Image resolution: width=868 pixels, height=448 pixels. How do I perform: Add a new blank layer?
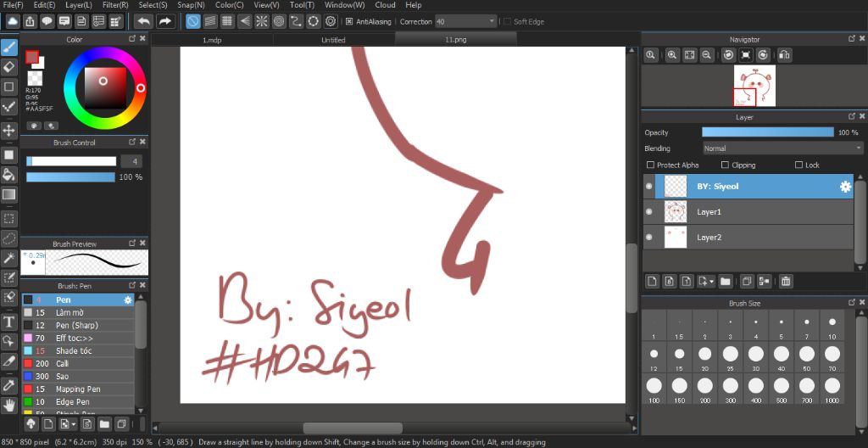click(652, 281)
